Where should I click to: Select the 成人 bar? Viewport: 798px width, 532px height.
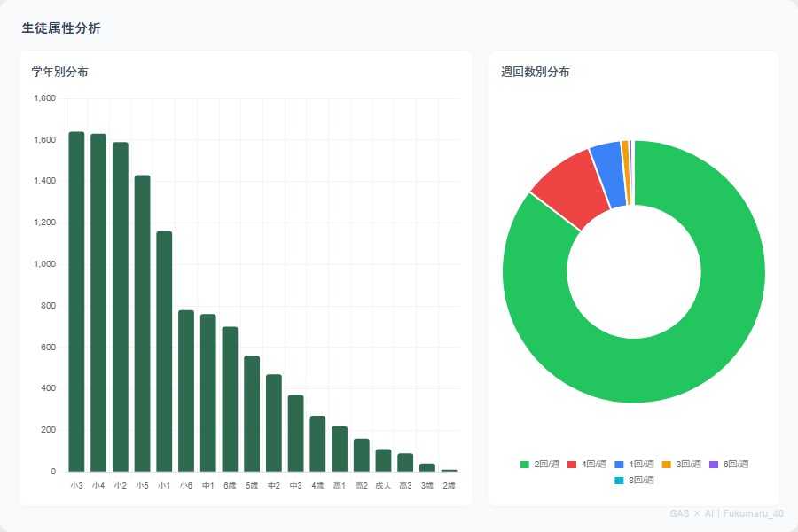tap(383, 461)
